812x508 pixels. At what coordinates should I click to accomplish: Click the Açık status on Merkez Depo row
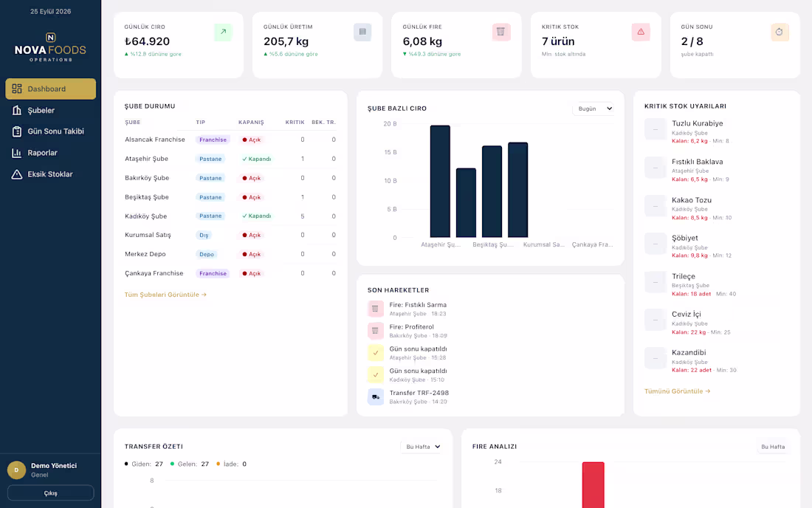pyautogui.click(x=252, y=254)
